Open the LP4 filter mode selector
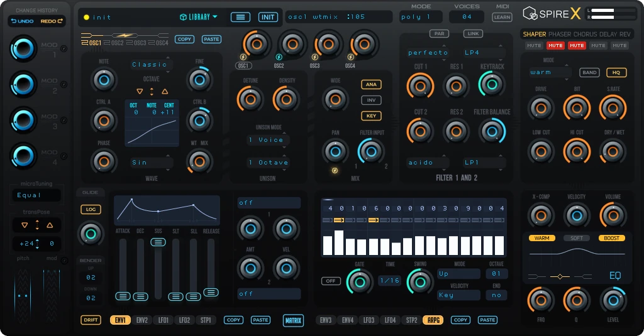Image resolution: width=644 pixels, height=336 pixels. click(x=484, y=53)
